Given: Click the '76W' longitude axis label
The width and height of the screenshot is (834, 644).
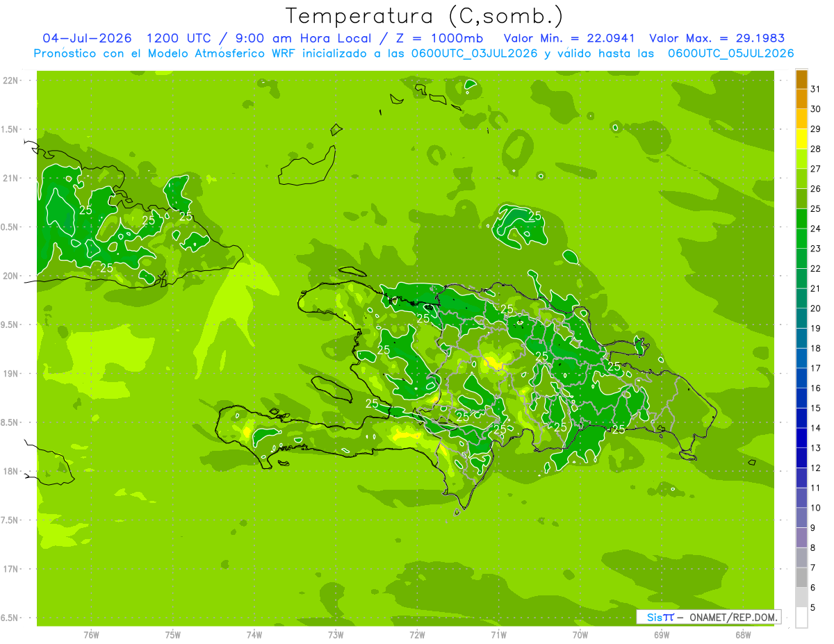Looking at the screenshot, I should 91,635.
